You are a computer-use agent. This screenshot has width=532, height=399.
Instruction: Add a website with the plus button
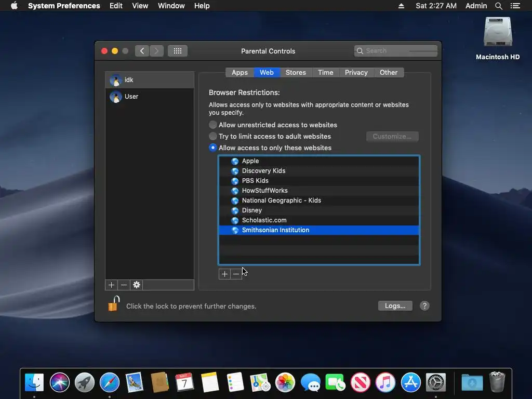[224, 274]
